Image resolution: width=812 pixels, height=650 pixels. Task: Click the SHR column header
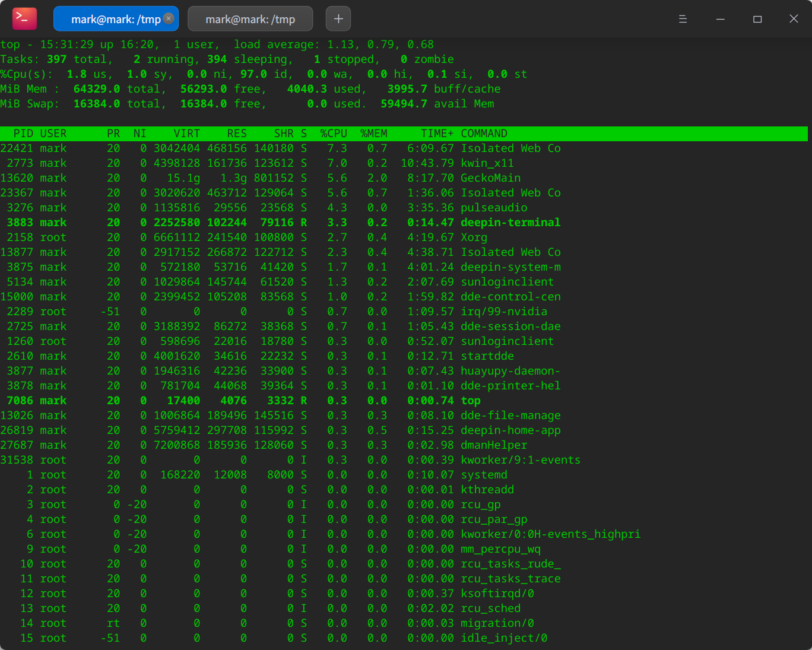click(284, 134)
